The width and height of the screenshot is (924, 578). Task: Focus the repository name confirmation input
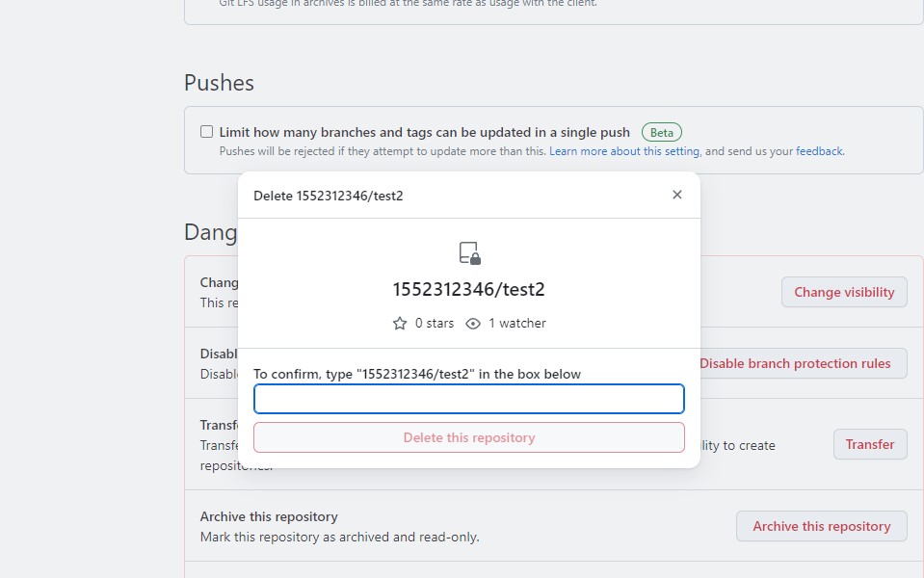[468, 399]
